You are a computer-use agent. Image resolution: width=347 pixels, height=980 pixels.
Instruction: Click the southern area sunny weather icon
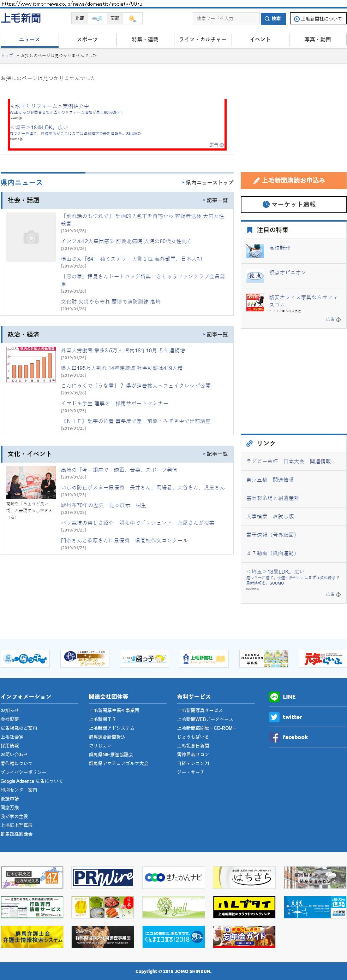click(132, 18)
